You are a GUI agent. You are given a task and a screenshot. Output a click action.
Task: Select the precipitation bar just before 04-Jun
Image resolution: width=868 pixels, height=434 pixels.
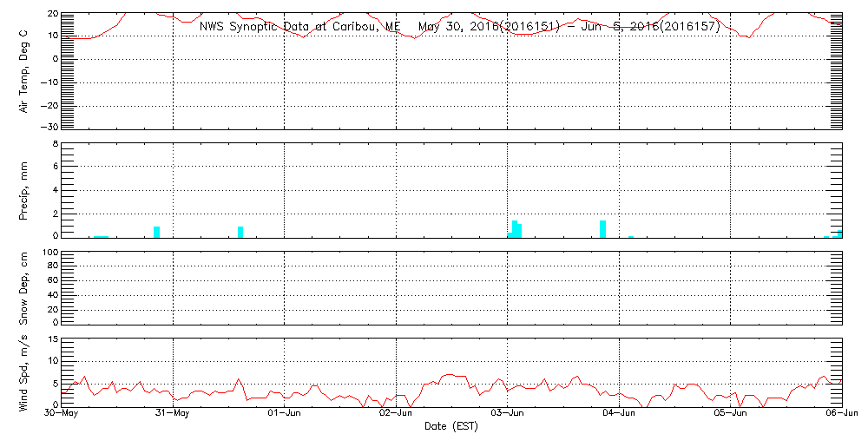click(x=602, y=228)
